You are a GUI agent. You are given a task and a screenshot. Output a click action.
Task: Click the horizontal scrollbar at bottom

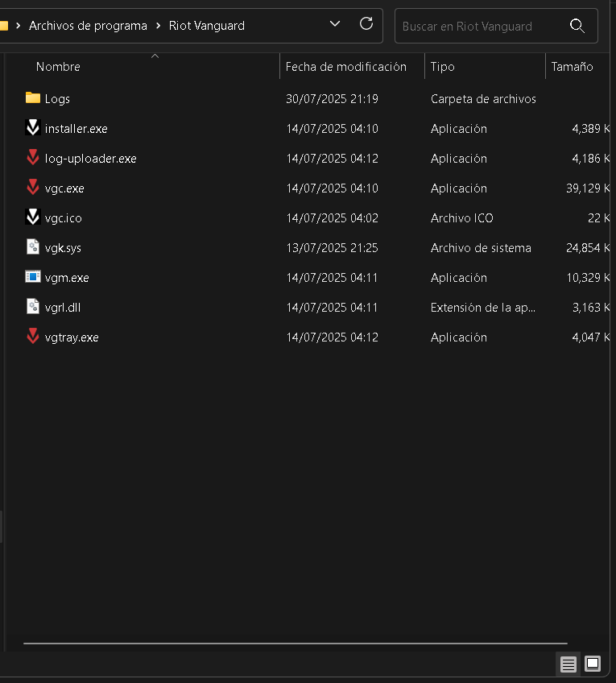pos(296,643)
